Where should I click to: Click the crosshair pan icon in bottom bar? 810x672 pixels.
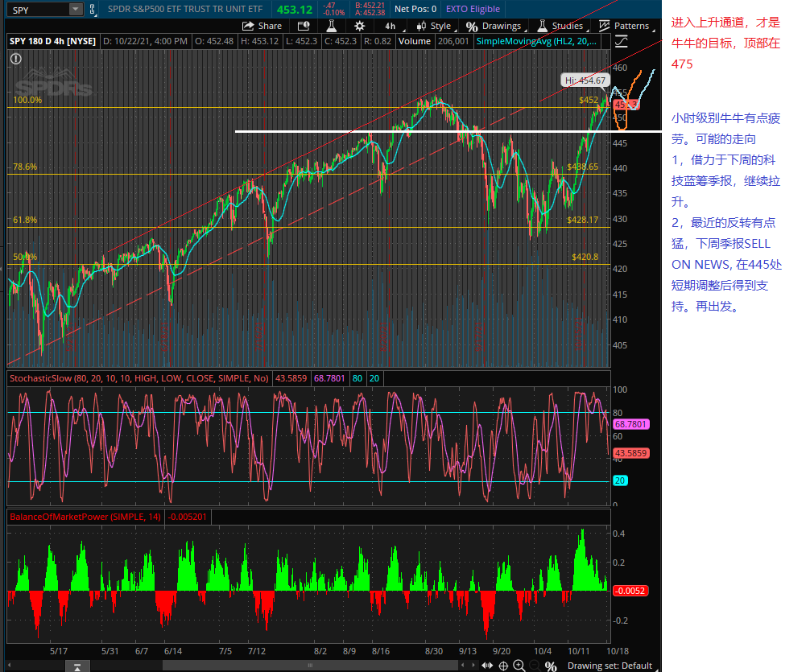pyautogui.click(x=503, y=666)
